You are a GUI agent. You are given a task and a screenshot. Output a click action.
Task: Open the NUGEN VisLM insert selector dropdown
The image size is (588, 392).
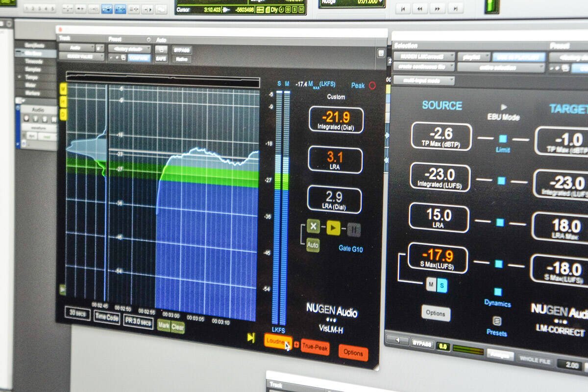click(x=81, y=56)
